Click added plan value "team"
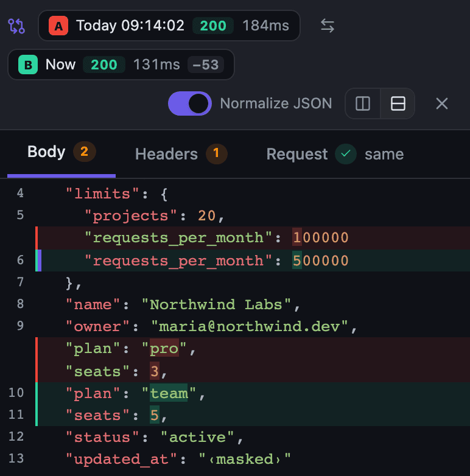 click(x=169, y=393)
